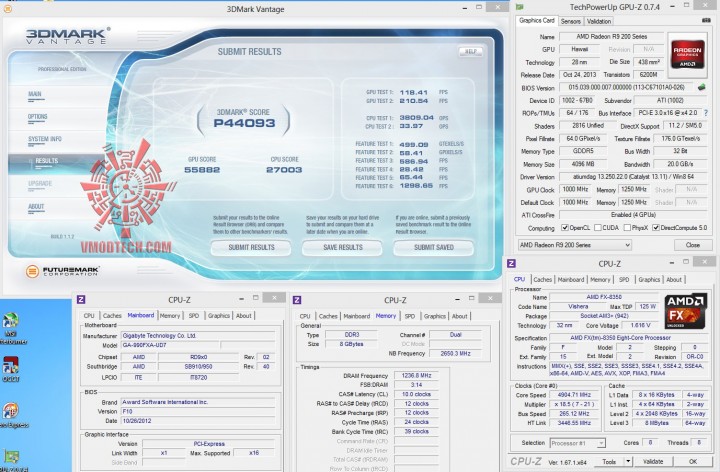Toggle the DirectCompute 5.0 checkbox
The width and height of the screenshot is (720, 472).
(656, 228)
